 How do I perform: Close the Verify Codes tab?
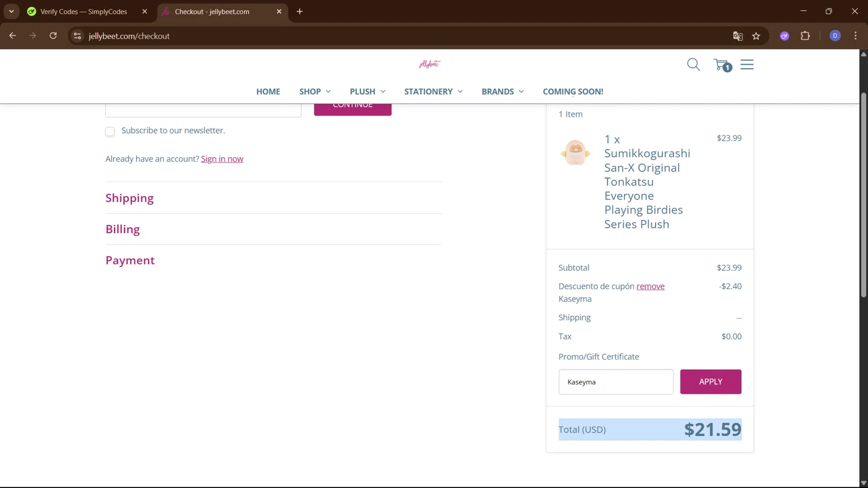pos(145,12)
